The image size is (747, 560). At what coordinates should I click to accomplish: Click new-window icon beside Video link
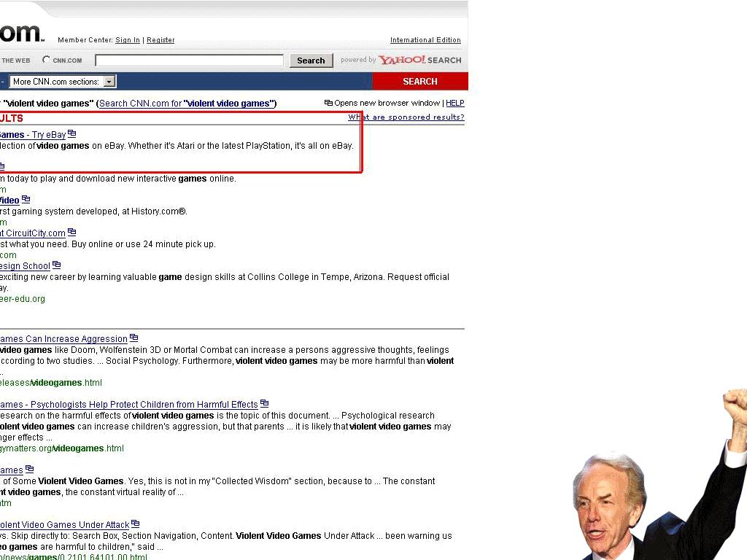[26, 199]
